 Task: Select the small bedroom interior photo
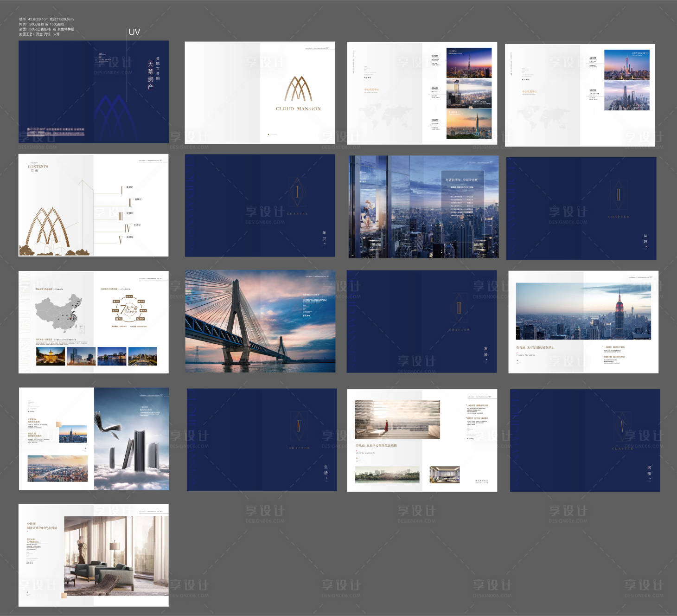pyautogui.click(x=445, y=475)
